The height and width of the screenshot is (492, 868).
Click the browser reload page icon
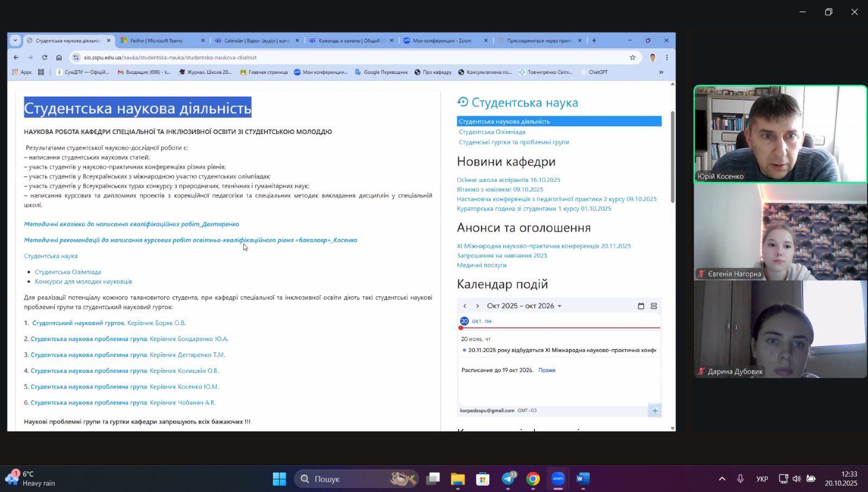tap(44, 58)
